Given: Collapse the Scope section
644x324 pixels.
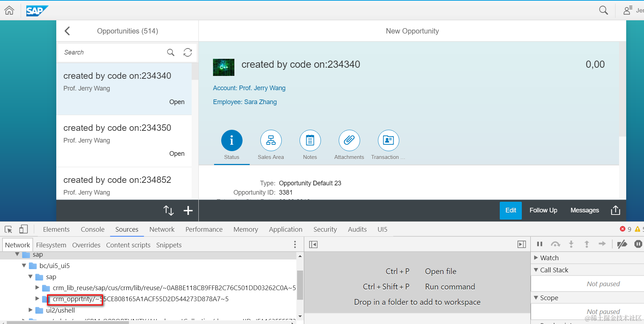Looking at the screenshot, I should (536, 298).
